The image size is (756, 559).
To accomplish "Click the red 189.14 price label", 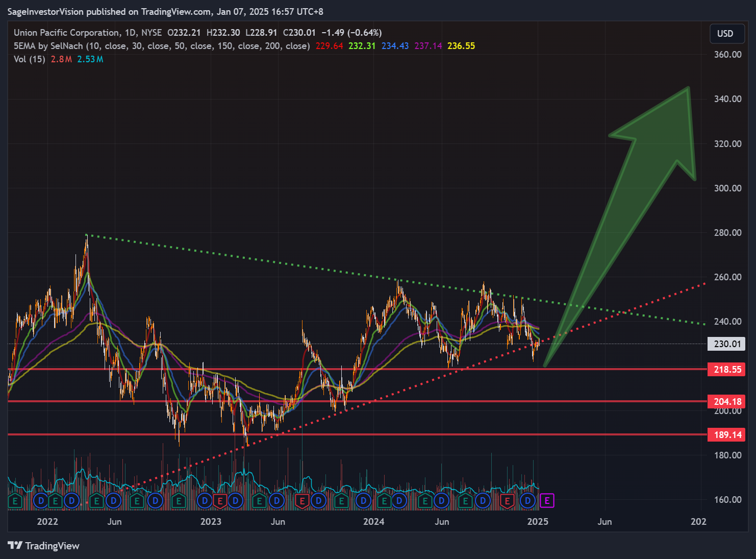I will (727, 435).
